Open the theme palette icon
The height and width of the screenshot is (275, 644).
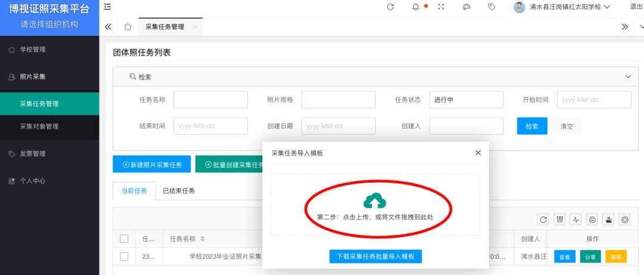click(466, 7)
